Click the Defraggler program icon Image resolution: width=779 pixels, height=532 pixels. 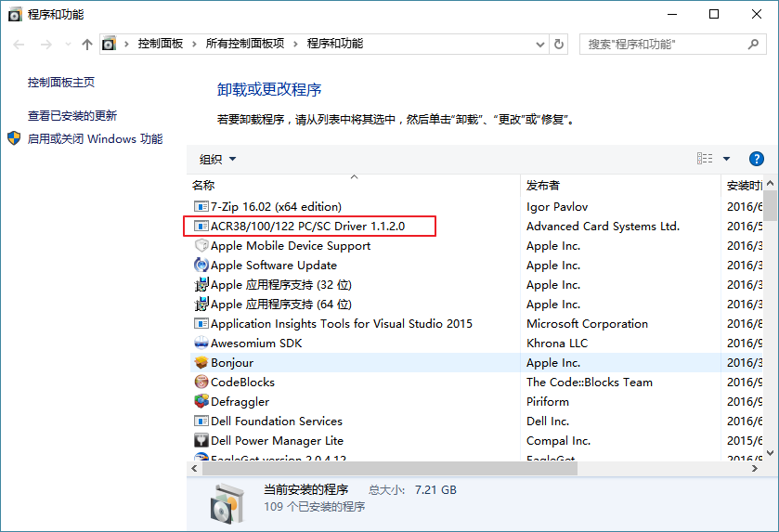pos(201,402)
